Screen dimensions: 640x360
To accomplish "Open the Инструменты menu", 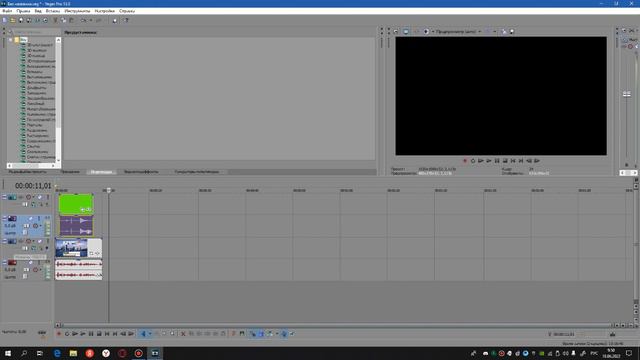I will [77, 11].
